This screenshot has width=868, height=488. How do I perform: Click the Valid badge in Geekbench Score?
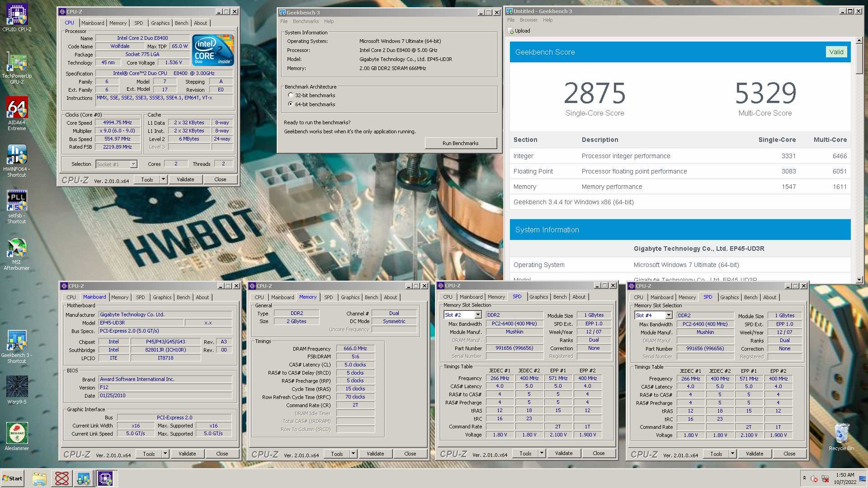click(x=836, y=52)
